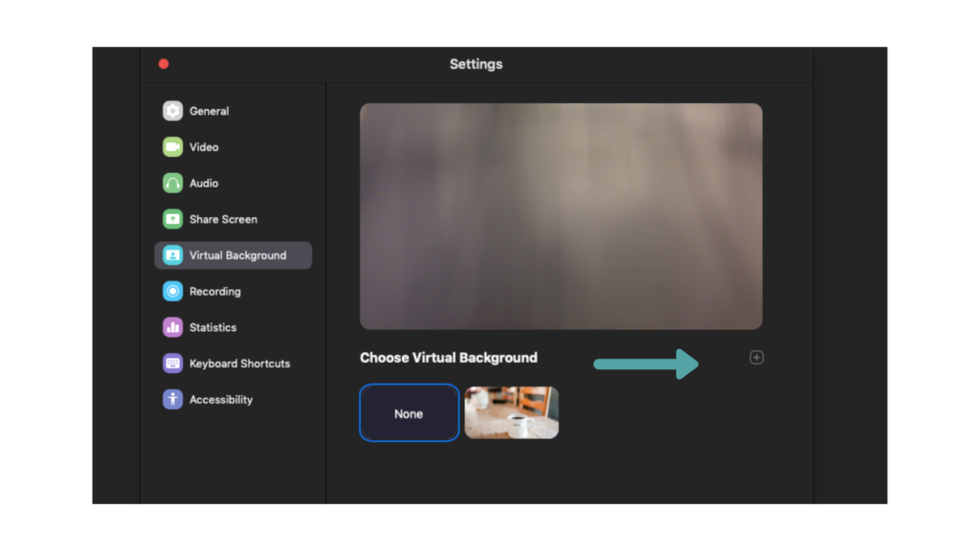Click the Audio headphones icon
The image size is (980, 551).
[172, 183]
